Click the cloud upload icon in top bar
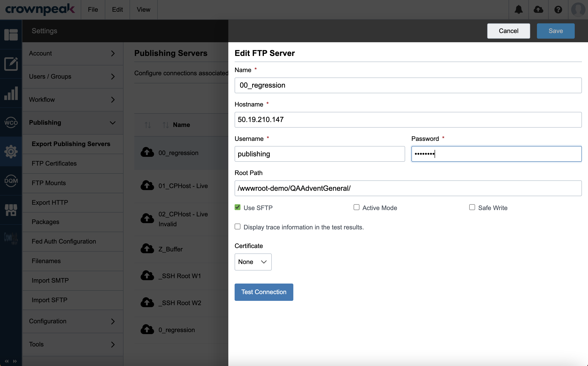This screenshot has width=588, height=366. 538,10
